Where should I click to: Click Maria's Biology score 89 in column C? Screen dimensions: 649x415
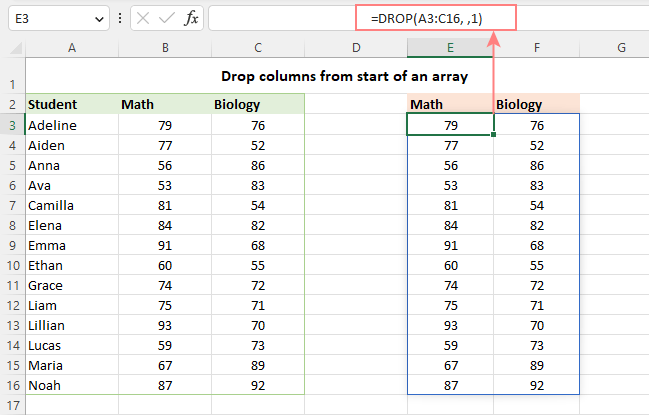(258, 365)
